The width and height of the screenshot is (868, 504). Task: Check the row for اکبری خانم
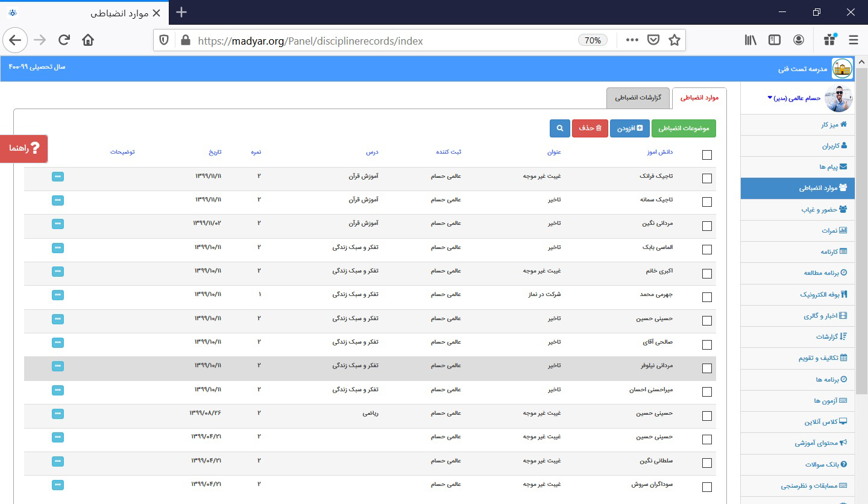point(707,273)
